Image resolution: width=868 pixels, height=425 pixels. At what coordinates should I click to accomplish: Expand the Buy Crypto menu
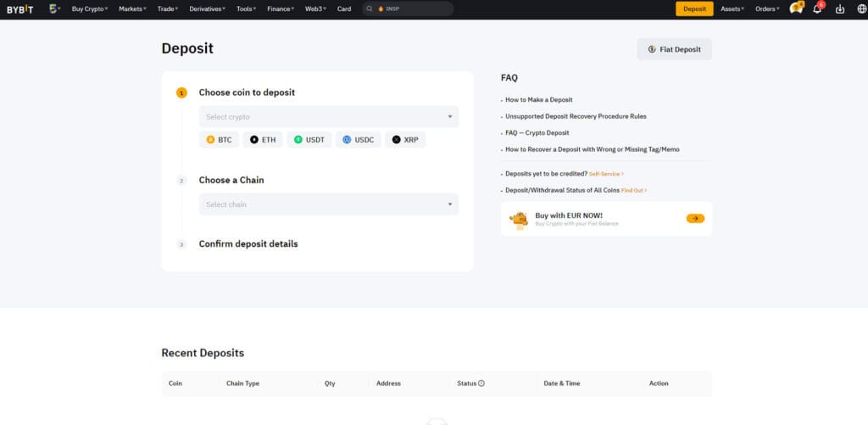(90, 8)
